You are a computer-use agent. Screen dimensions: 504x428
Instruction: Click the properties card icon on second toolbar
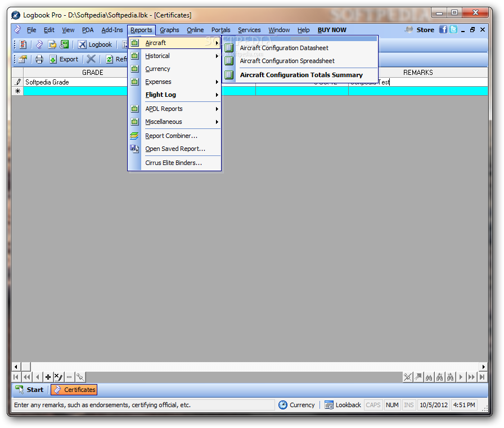(22, 59)
